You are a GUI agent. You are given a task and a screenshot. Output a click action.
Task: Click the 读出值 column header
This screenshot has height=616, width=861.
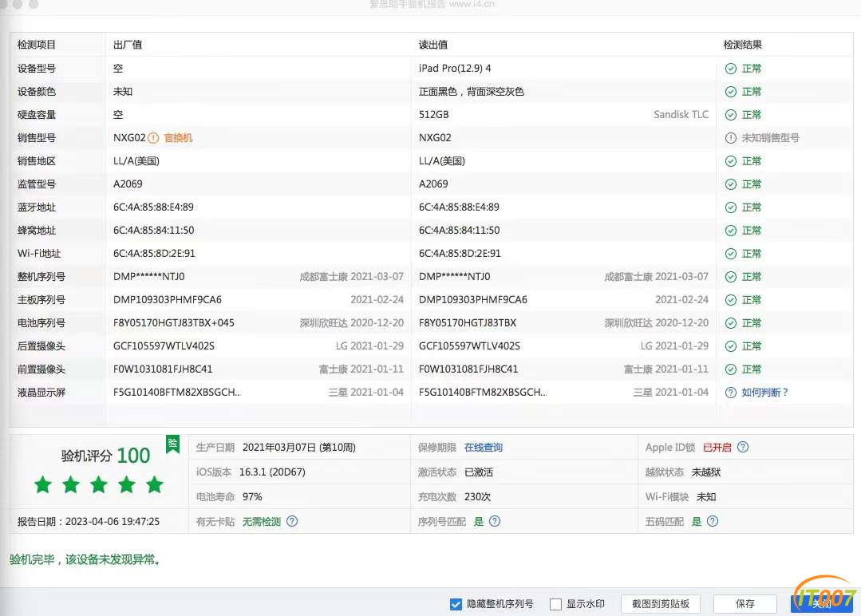(433, 45)
